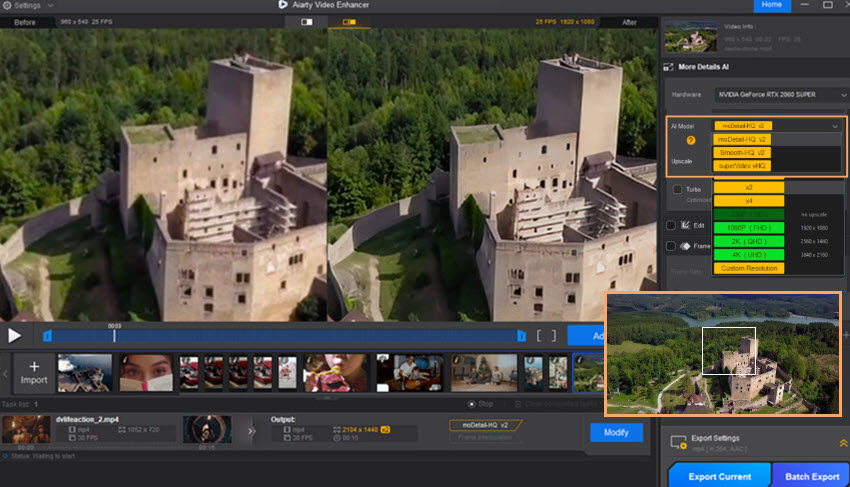
Task: Go to the previous page of the media strip
Action: [x=5, y=374]
